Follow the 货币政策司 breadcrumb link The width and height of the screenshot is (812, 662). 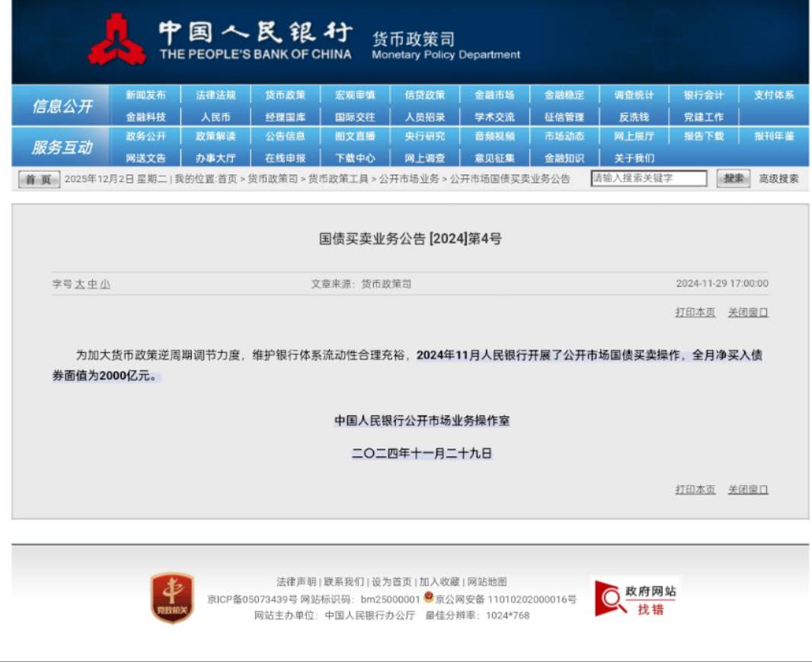[x=273, y=179]
